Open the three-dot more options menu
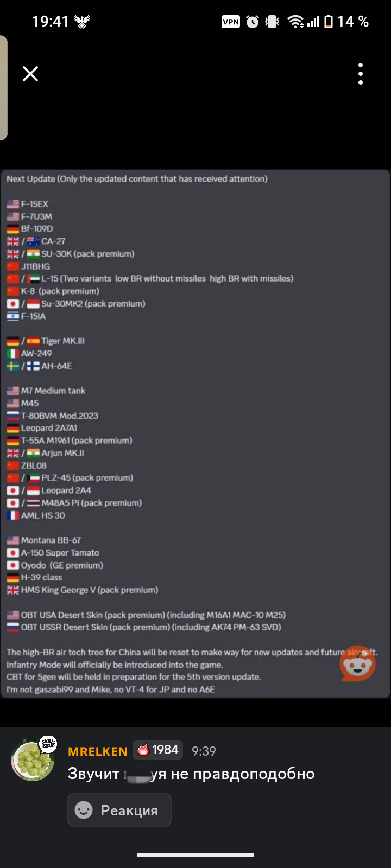Image resolution: width=391 pixels, height=868 pixels. pyautogui.click(x=361, y=74)
